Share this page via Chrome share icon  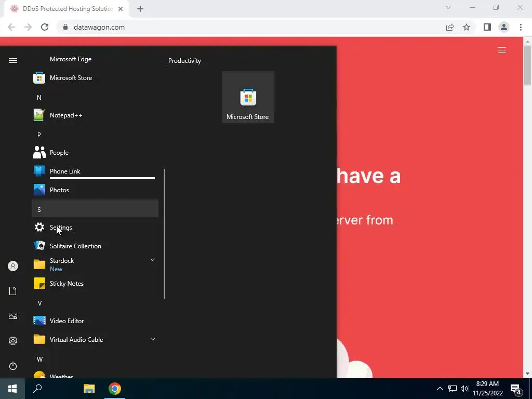(450, 27)
